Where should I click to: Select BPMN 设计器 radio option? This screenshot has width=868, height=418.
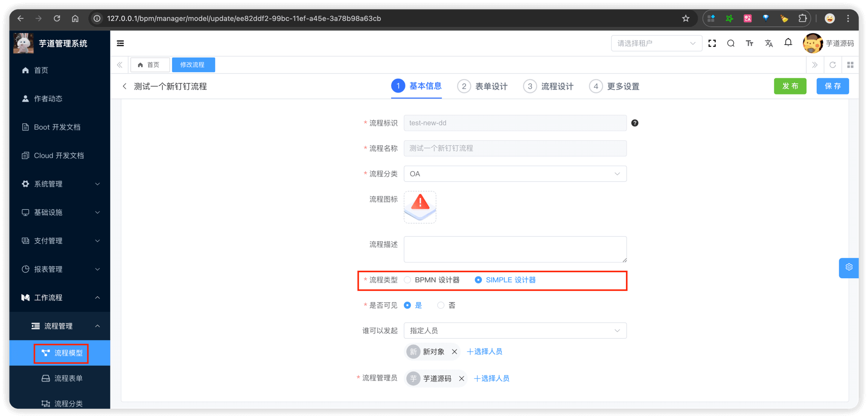click(x=432, y=280)
